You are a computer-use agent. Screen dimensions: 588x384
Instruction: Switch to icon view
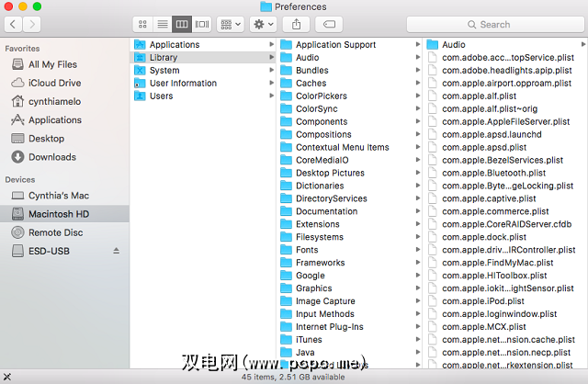click(142, 25)
